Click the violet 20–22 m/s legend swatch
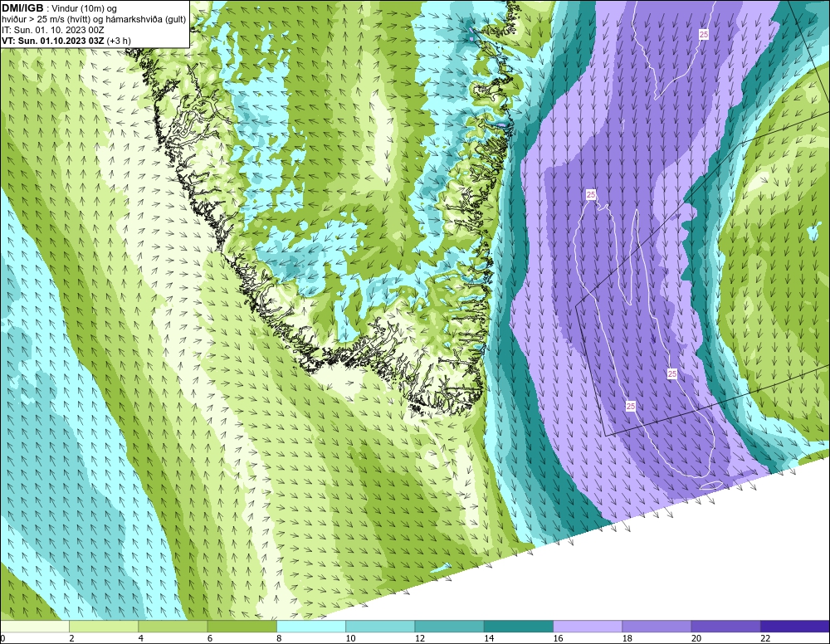The image size is (830, 644). [x=725, y=627]
